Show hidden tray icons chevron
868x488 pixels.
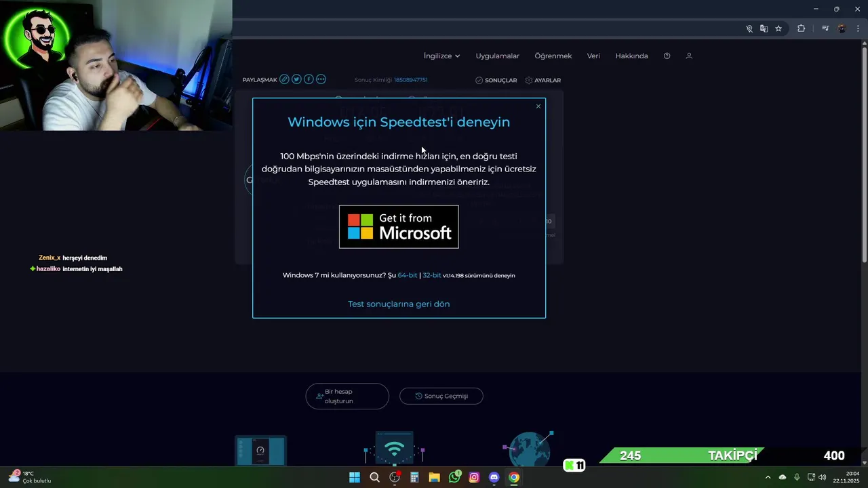coord(768,477)
